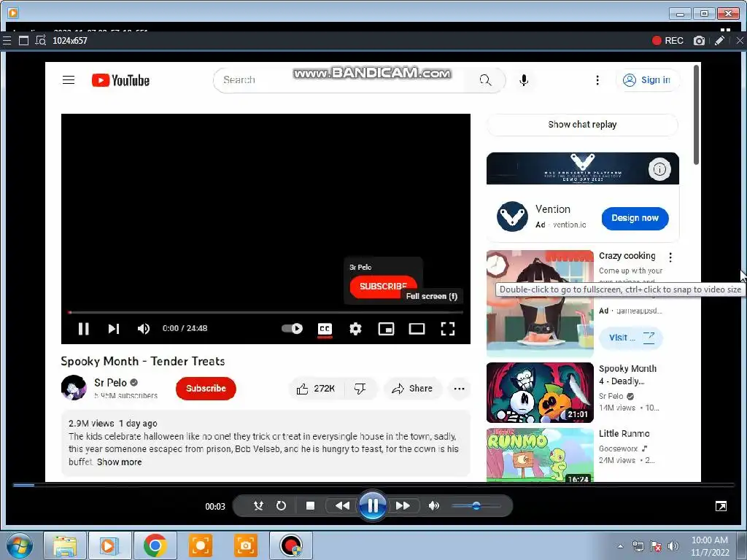Stop media player playback
747x560 pixels.
coord(310,506)
